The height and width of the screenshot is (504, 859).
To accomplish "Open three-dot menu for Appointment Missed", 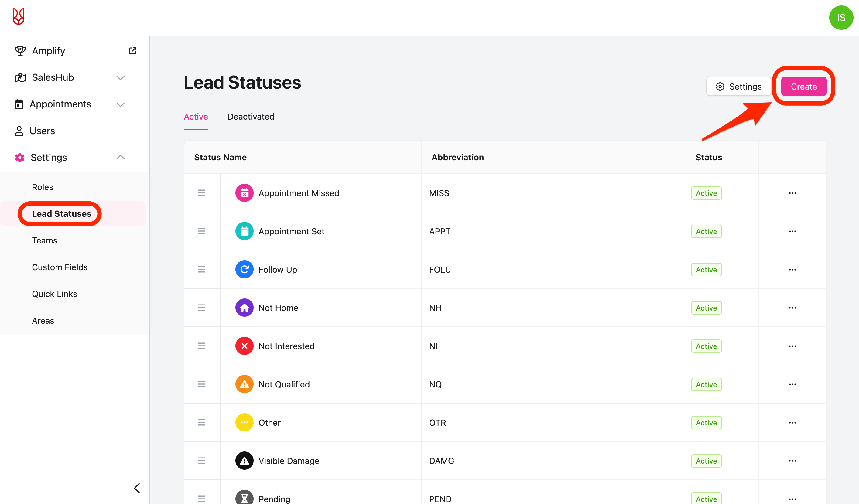I will point(792,193).
